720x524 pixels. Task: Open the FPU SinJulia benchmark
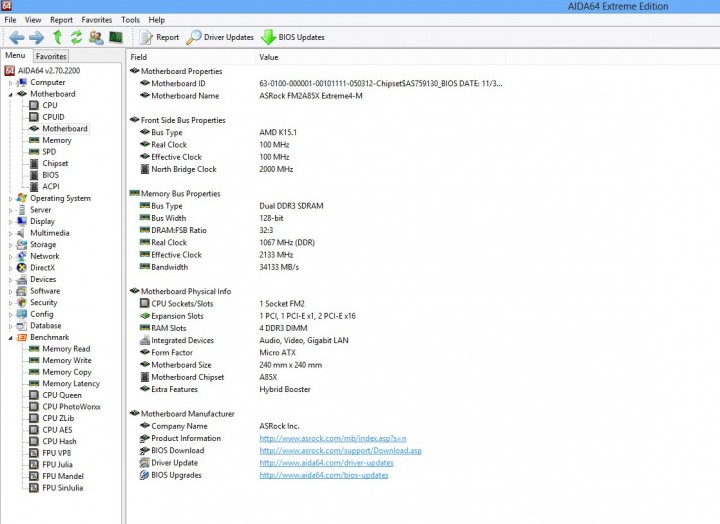[62, 488]
